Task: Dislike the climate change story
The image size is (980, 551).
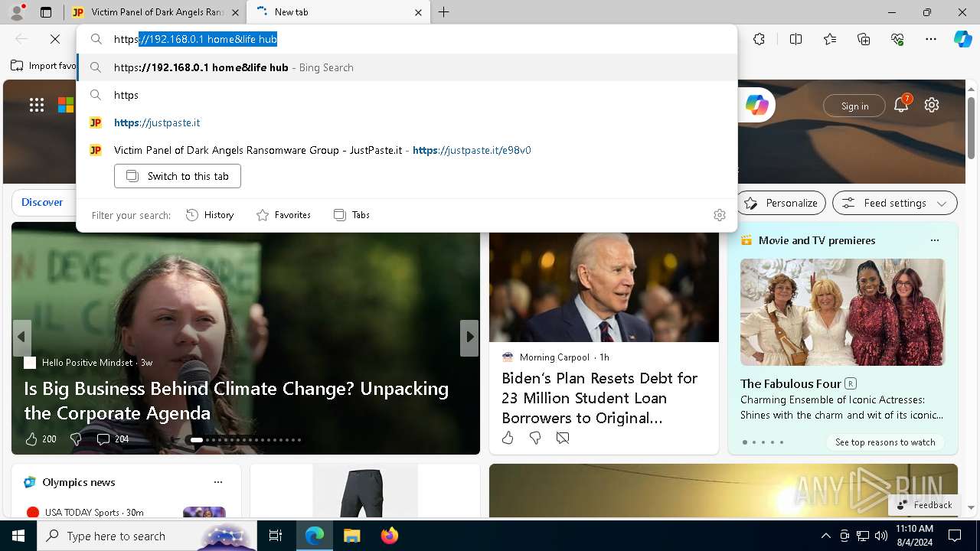Action: click(75, 439)
